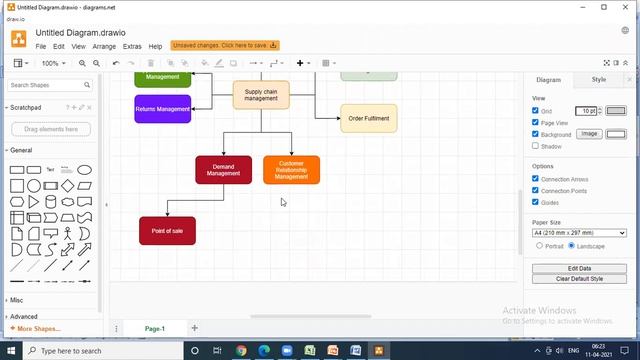Click the More Shapes link
This screenshot has width=640, height=360.
click(x=36, y=329)
